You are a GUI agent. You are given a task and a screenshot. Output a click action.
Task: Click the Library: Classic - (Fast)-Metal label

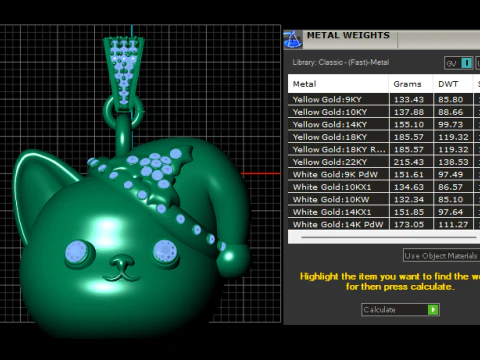point(341,62)
